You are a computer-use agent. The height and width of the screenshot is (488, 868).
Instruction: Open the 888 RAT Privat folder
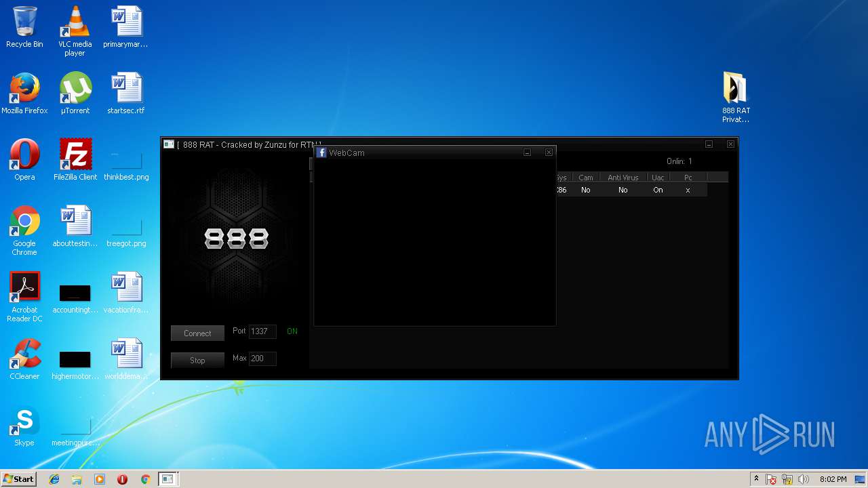[736, 98]
